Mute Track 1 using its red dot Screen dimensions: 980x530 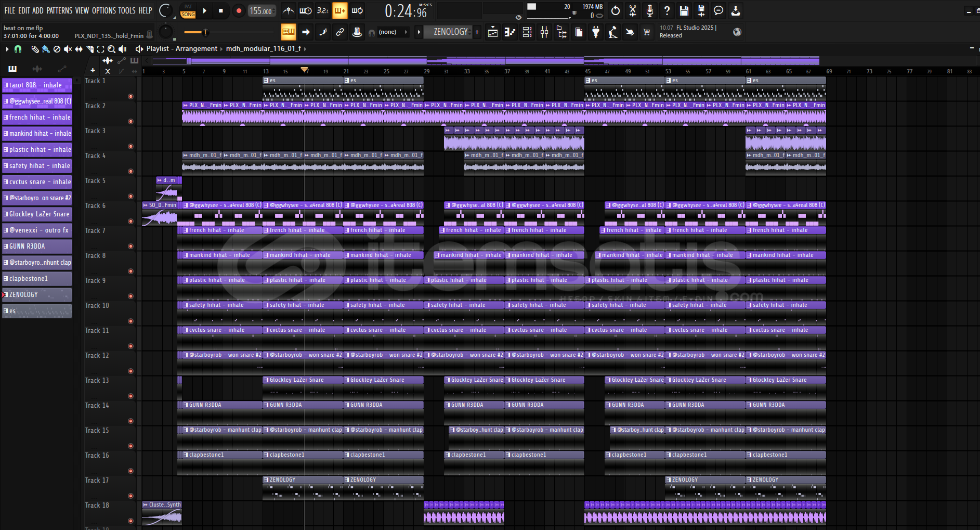[130, 96]
